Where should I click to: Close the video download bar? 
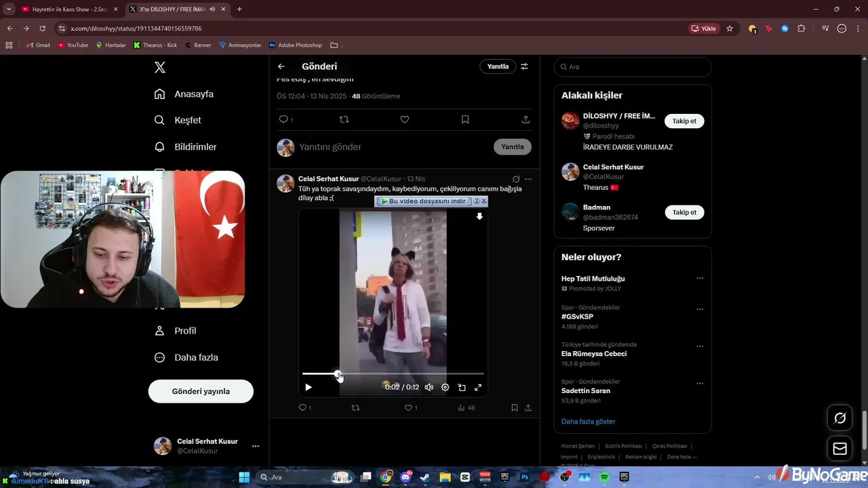[484, 201]
